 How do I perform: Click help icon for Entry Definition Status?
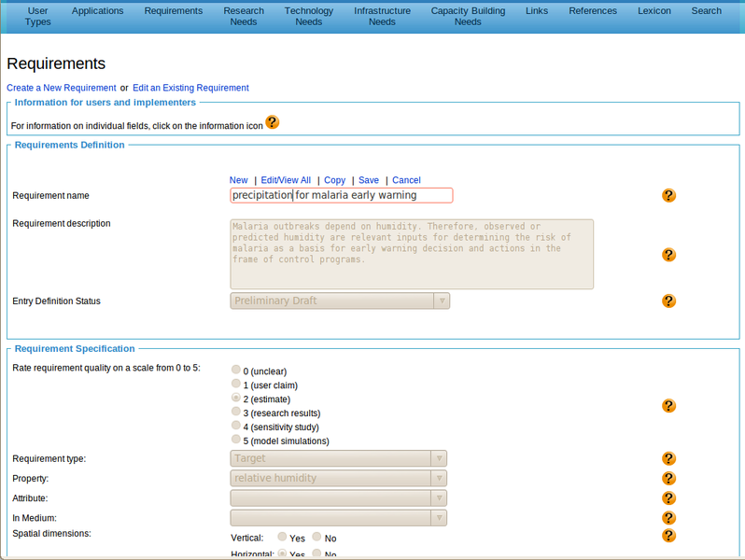pos(668,301)
